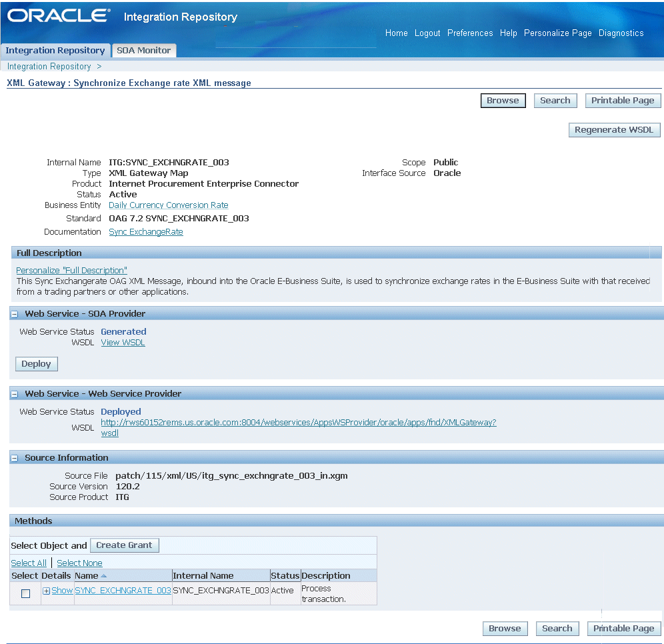The width and height of the screenshot is (664, 644).
Task: Click ITG:SYNC_EXCHNGRATE_003 internal name value
Action: pyautogui.click(x=169, y=163)
